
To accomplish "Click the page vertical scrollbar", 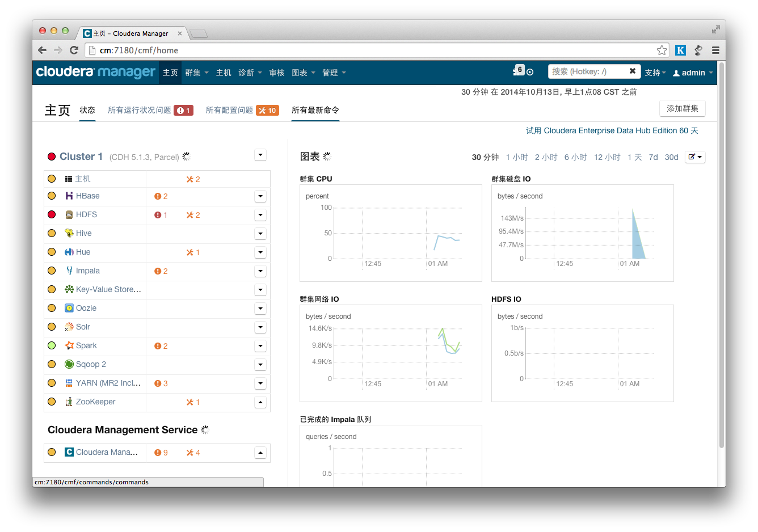I will tap(721, 255).
